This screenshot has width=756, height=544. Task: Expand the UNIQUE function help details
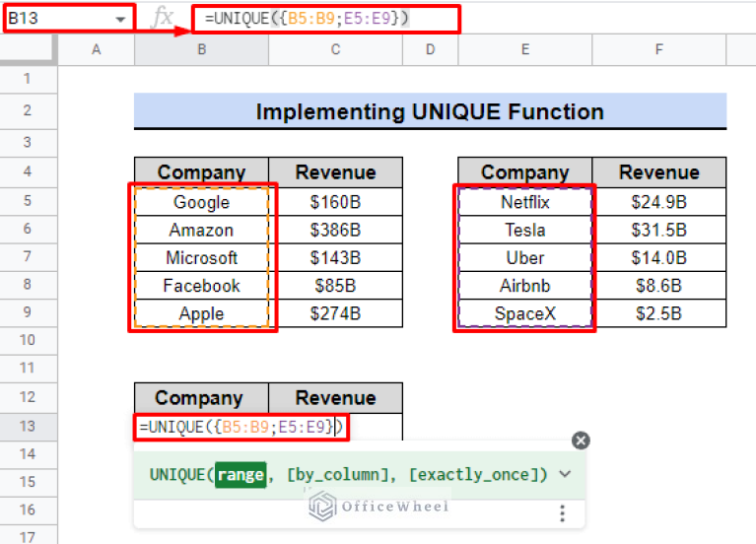(x=565, y=474)
